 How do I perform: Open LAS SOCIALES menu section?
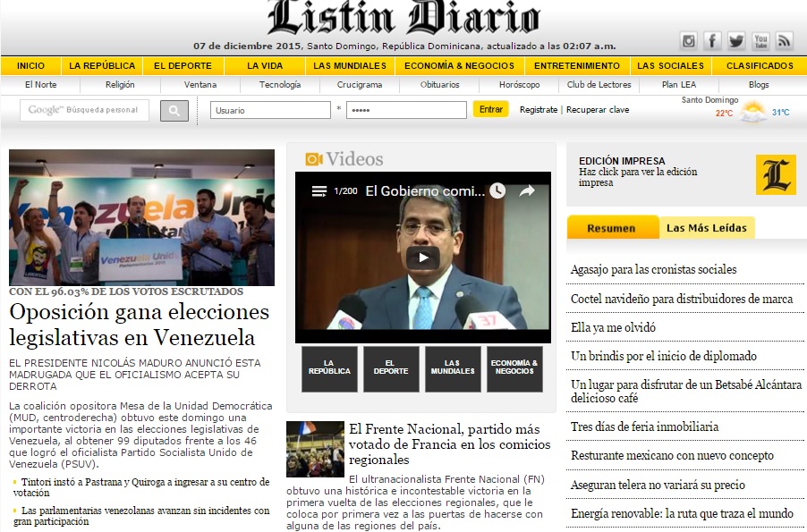(671, 66)
